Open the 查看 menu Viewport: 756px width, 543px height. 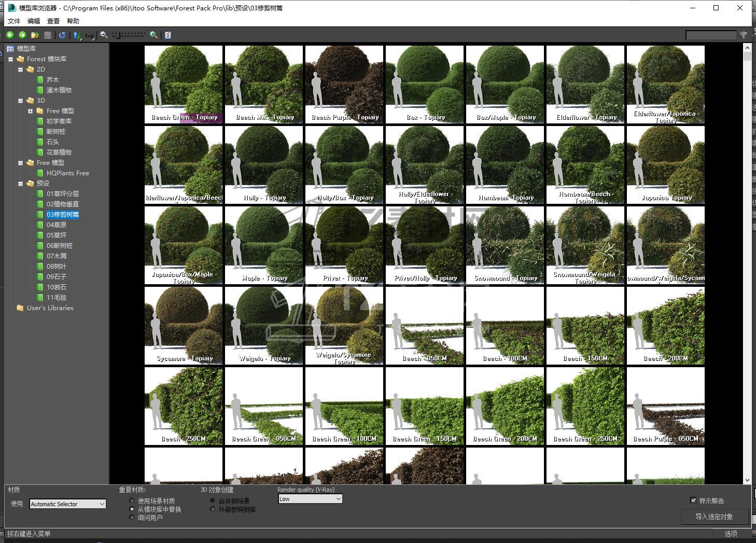53,21
